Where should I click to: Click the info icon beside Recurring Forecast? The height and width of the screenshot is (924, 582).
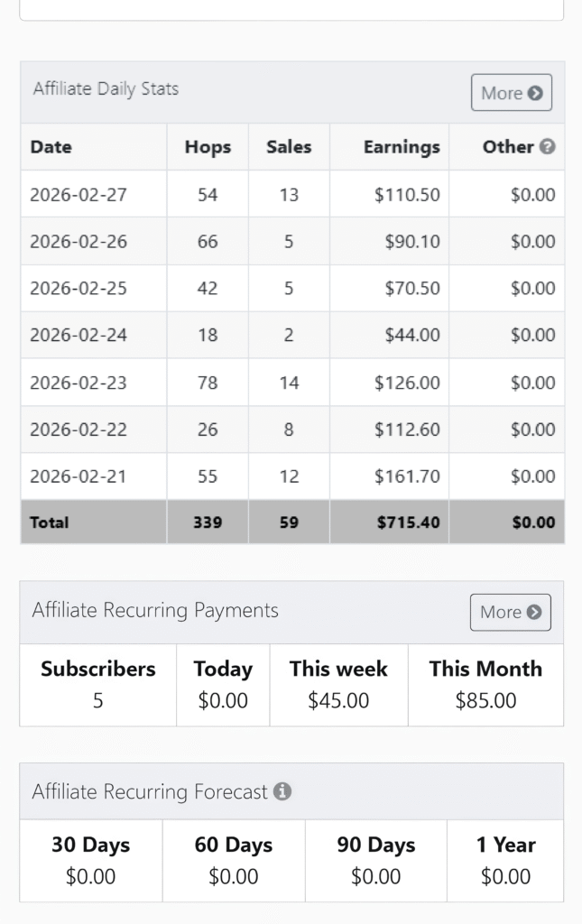click(282, 791)
